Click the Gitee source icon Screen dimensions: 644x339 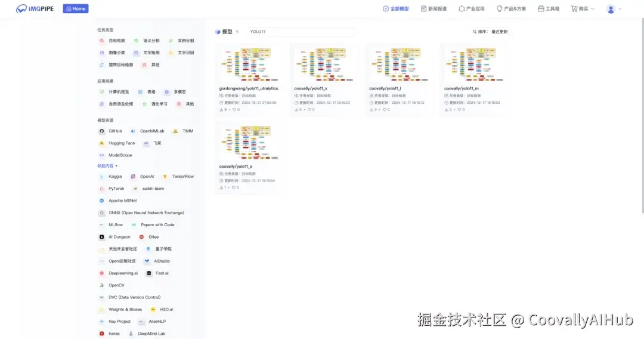pos(141,237)
